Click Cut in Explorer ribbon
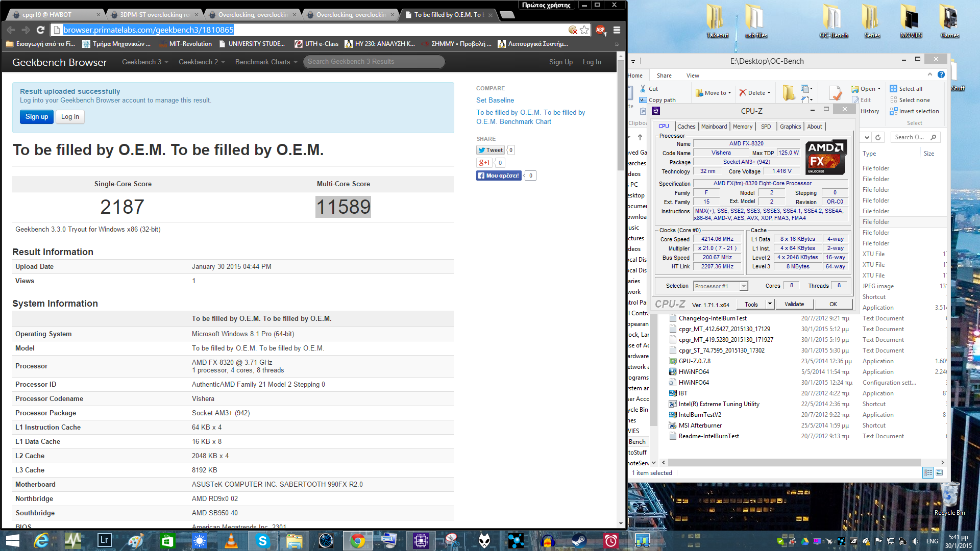Image resolution: width=980 pixels, height=551 pixels. 649,89
